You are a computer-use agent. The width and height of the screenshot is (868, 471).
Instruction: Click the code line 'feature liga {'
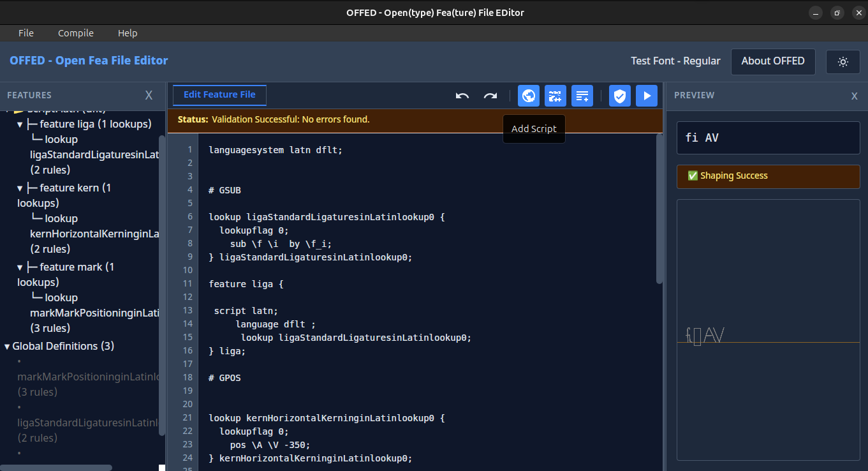point(246,284)
